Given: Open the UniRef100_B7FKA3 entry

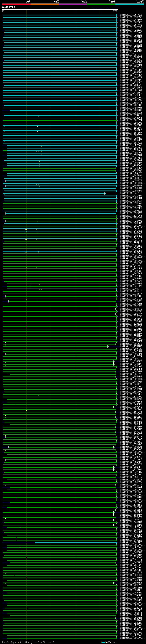Looking at the screenshot, I should [x=131, y=32].
